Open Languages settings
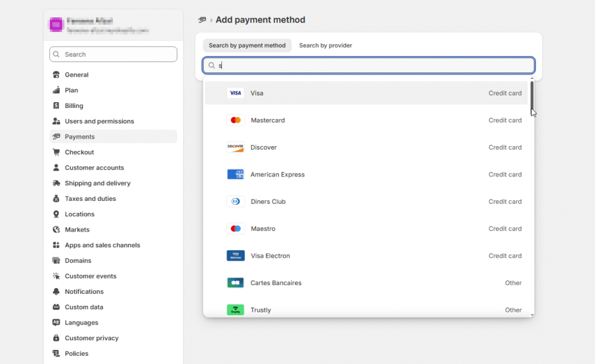Image resolution: width=595 pixels, height=364 pixels. (113, 323)
